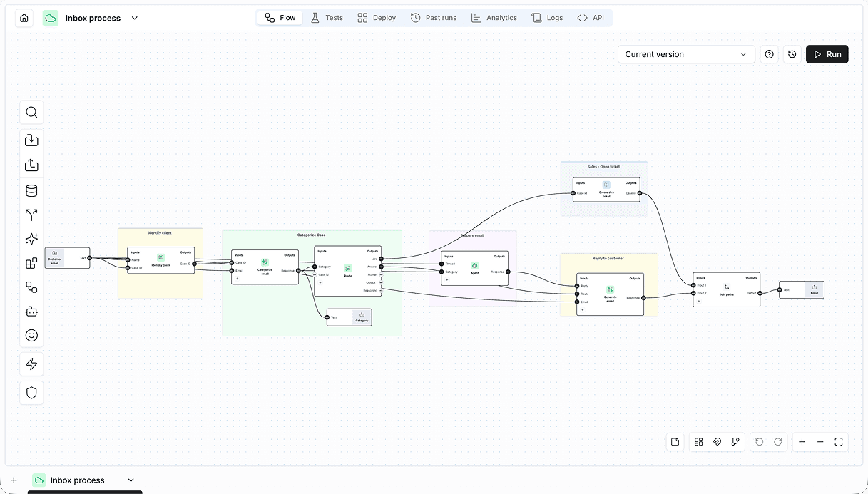The height and width of the screenshot is (494, 868).
Task: Click the Reasoning output port on Route
Action: (x=382, y=290)
